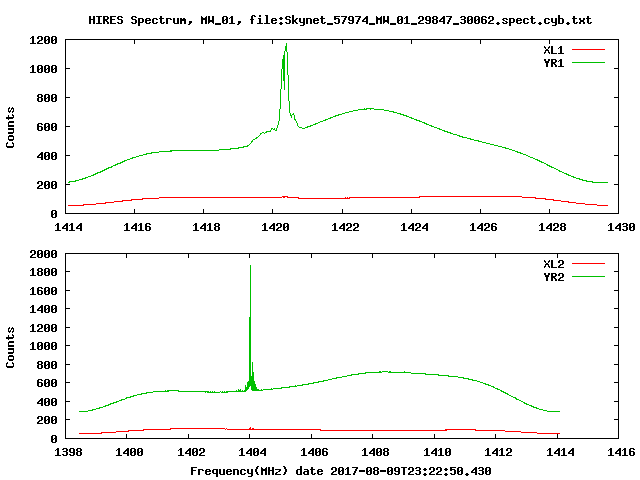Click the 1398 frequency tick label

(68, 452)
